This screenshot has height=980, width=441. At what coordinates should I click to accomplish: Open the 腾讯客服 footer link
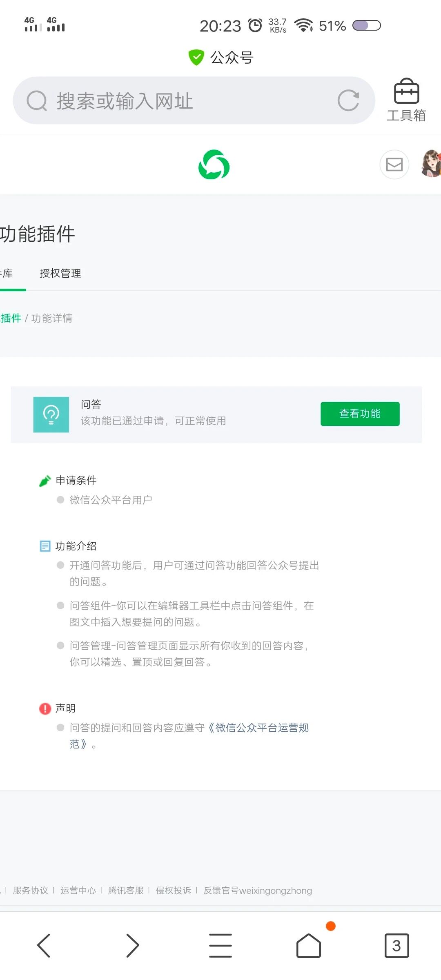click(126, 891)
